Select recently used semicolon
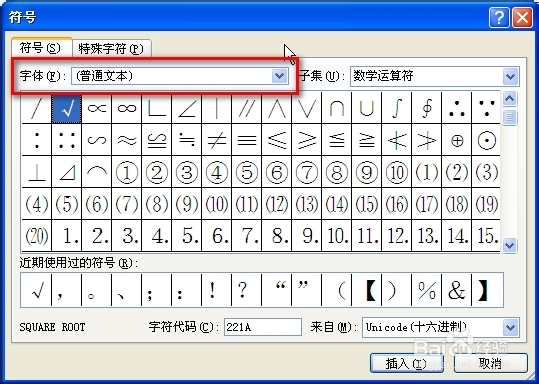 click(156, 290)
